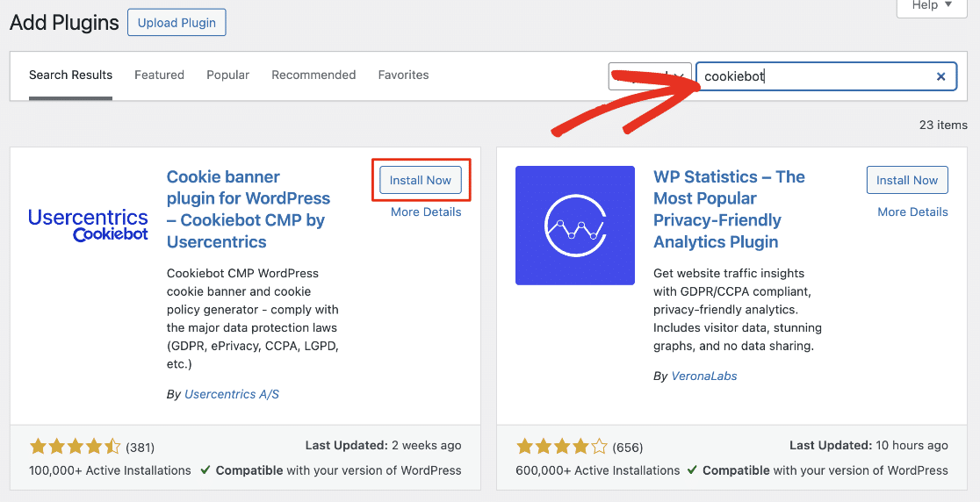Click 'Last Updated: 10 hours ago' text
This screenshot has height=502, width=980.
[x=868, y=445]
